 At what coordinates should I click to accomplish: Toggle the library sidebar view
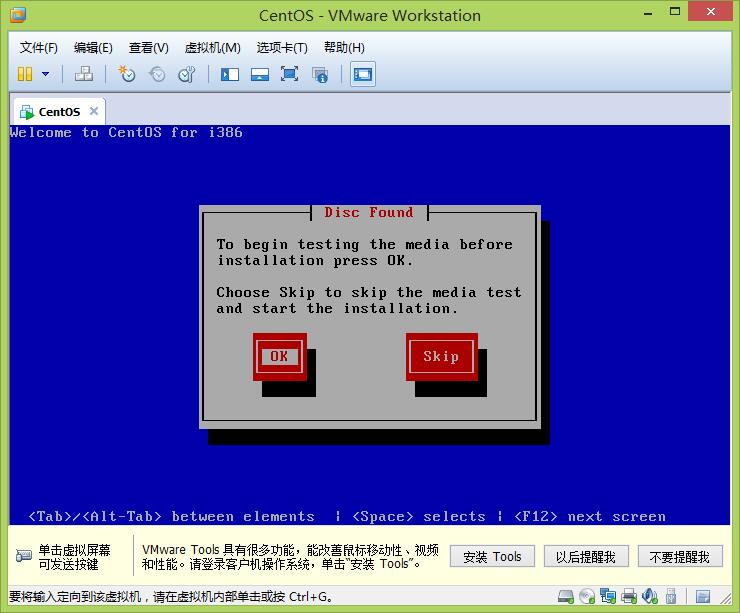[230, 74]
